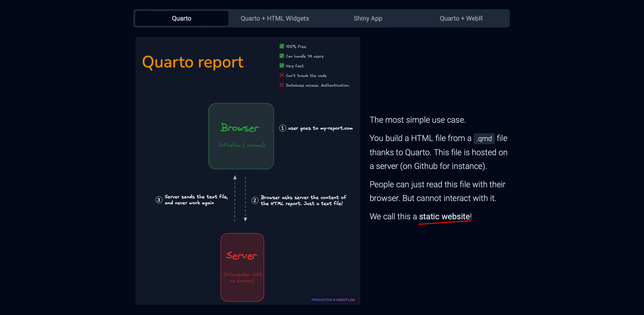Click the '100% Free' green checkmark
The image size is (644, 315).
(x=282, y=46)
